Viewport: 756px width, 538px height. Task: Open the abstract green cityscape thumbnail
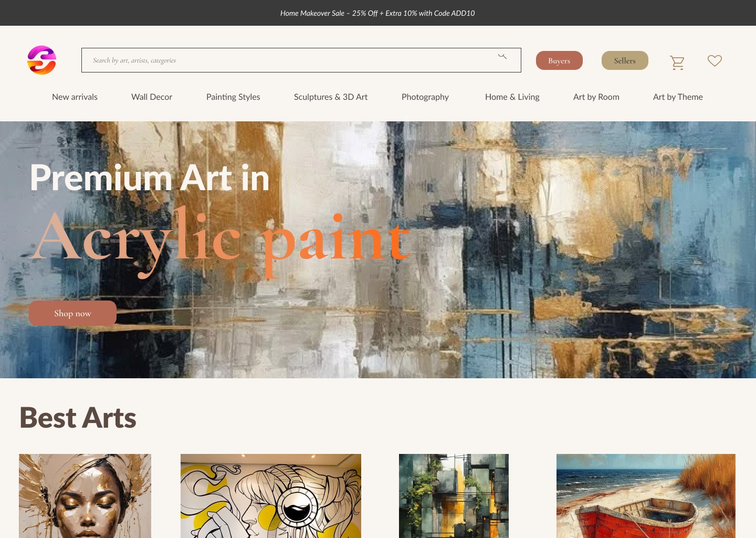click(x=454, y=496)
